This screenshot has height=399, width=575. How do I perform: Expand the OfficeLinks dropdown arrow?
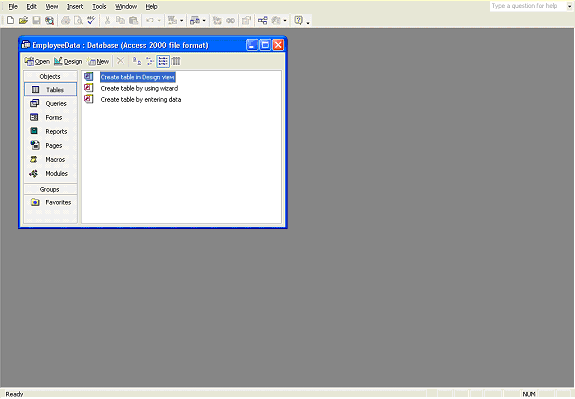pos(181,21)
